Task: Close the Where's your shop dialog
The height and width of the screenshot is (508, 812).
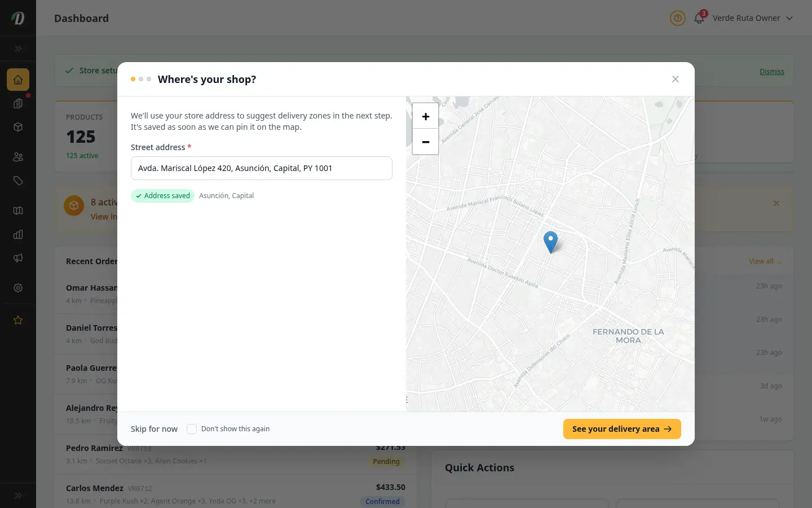Action: point(676,79)
